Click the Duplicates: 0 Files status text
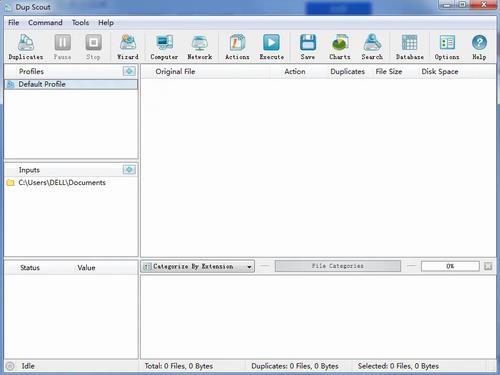Viewport: 500px width, 375px height. tap(295, 366)
